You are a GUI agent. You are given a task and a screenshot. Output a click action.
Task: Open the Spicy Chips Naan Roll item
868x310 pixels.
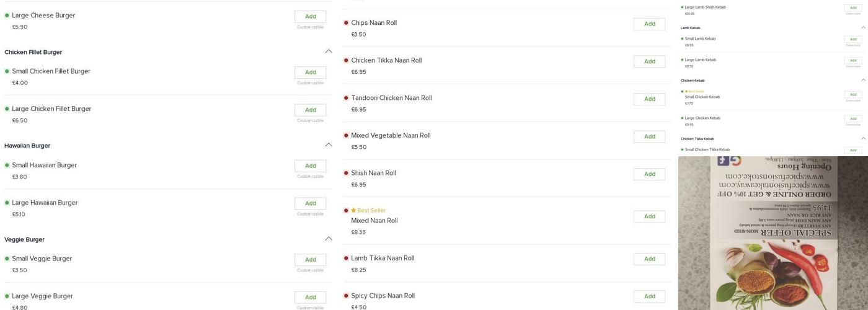coord(383,296)
